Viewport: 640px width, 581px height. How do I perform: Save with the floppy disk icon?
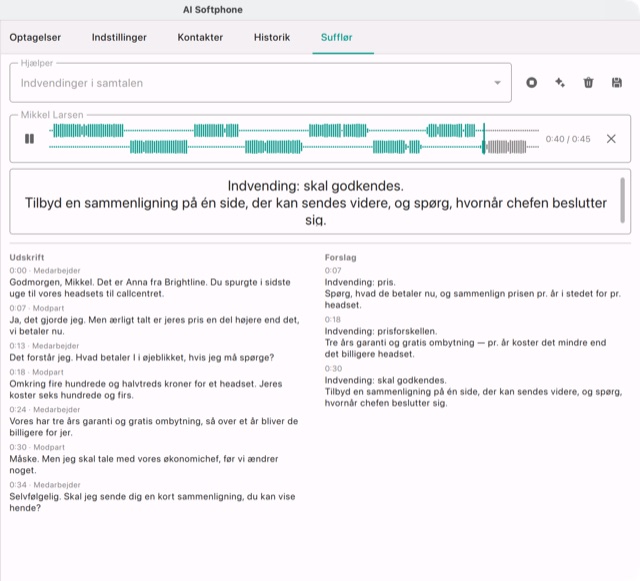(x=617, y=82)
